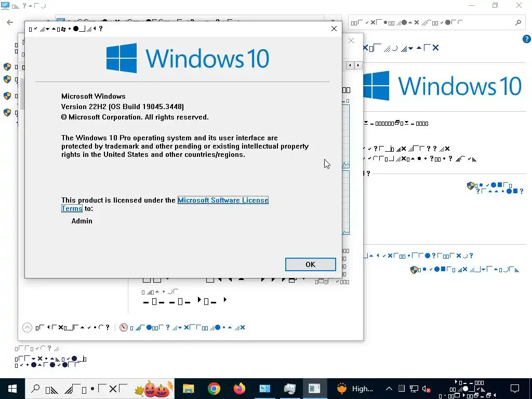
Task: Launch Google Chrome from the taskbar
Action: (x=214, y=389)
